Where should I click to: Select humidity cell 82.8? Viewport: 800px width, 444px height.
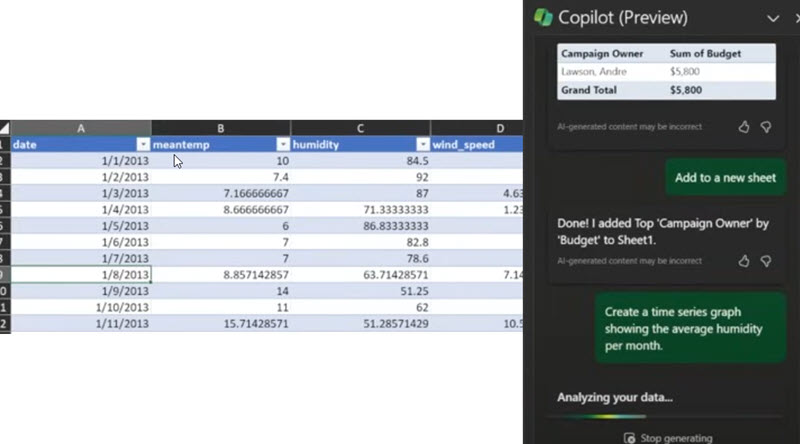click(361, 242)
